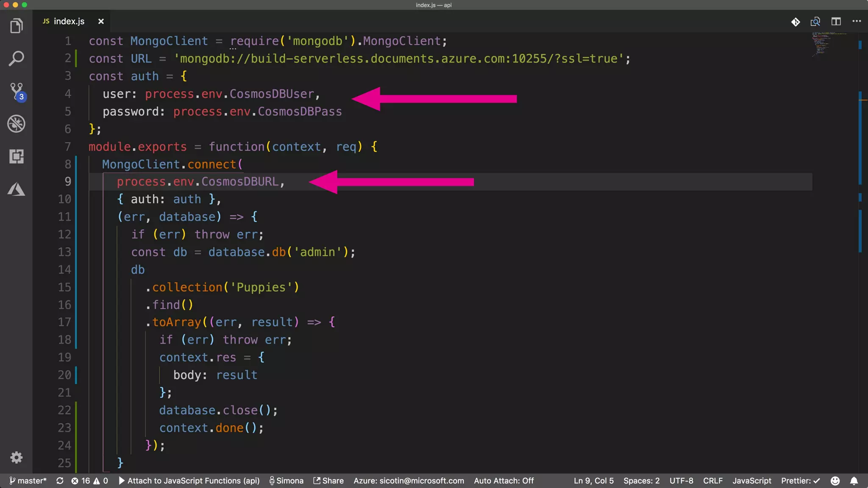Screen dimensions: 868x488
Task: Change CRLF end of line sequence
Action: (712, 481)
